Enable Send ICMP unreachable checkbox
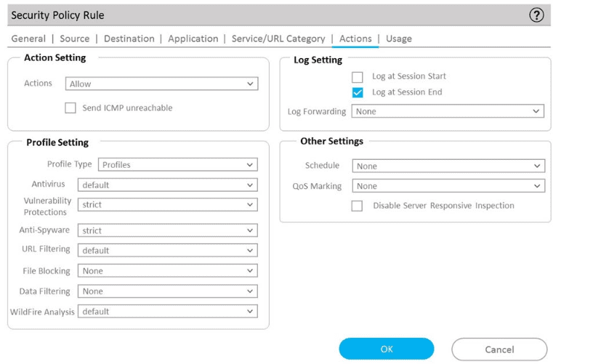The width and height of the screenshot is (593, 364). tap(70, 108)
